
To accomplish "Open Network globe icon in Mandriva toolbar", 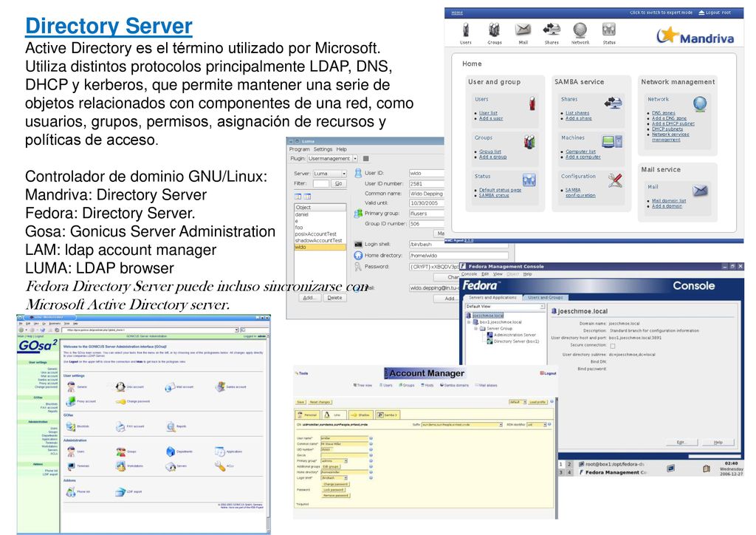I will pos(580,30).
